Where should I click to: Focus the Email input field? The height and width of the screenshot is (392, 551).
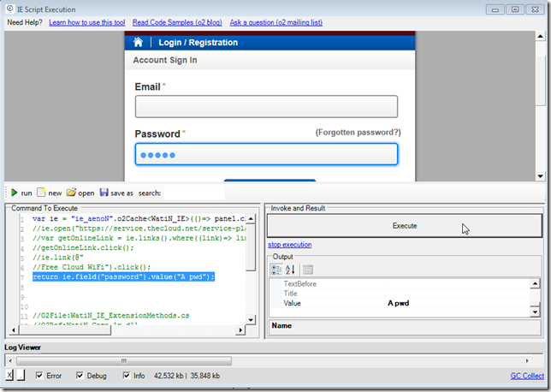coord(266,106)
